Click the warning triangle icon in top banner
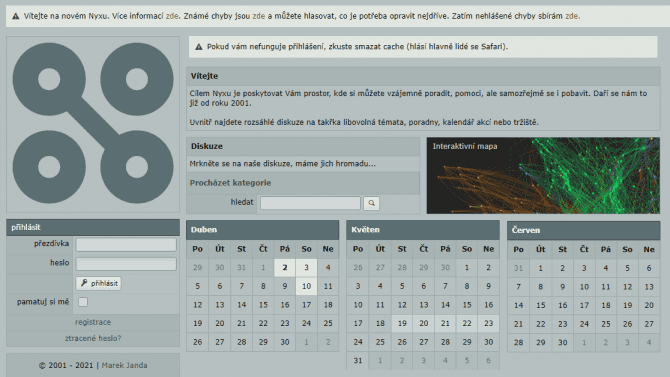 click(x=16, y=16)
